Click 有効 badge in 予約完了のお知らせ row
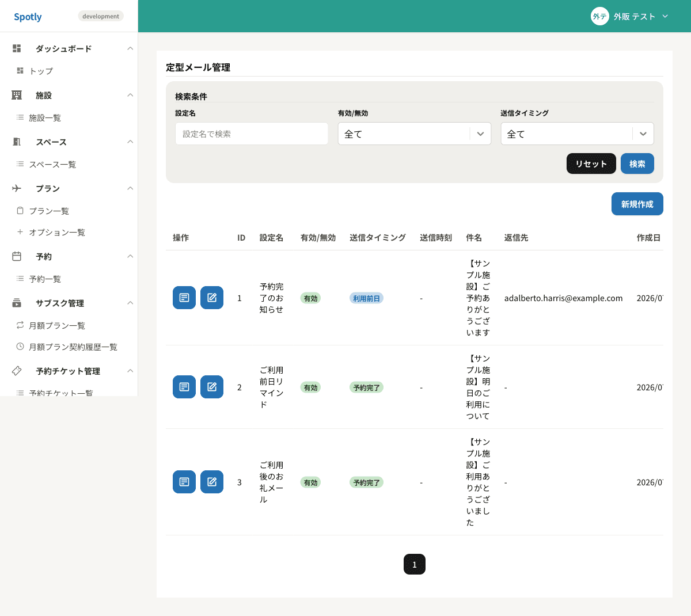This screenshot has height=616, width=691. coord(310,298)
